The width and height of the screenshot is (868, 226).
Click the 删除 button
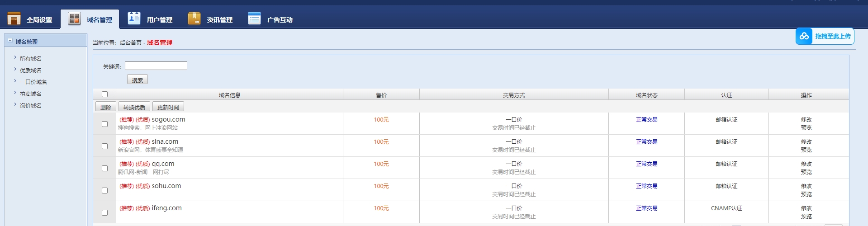point(106,107)
